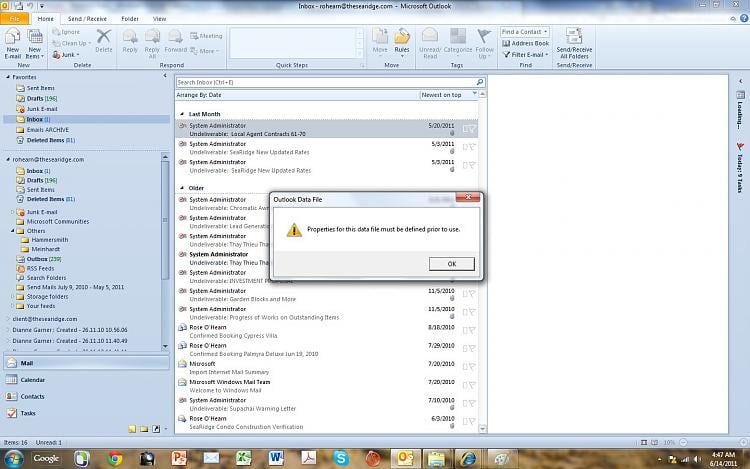
Task: Open the Microsoft Communities folder
Action: click(57, 221)
